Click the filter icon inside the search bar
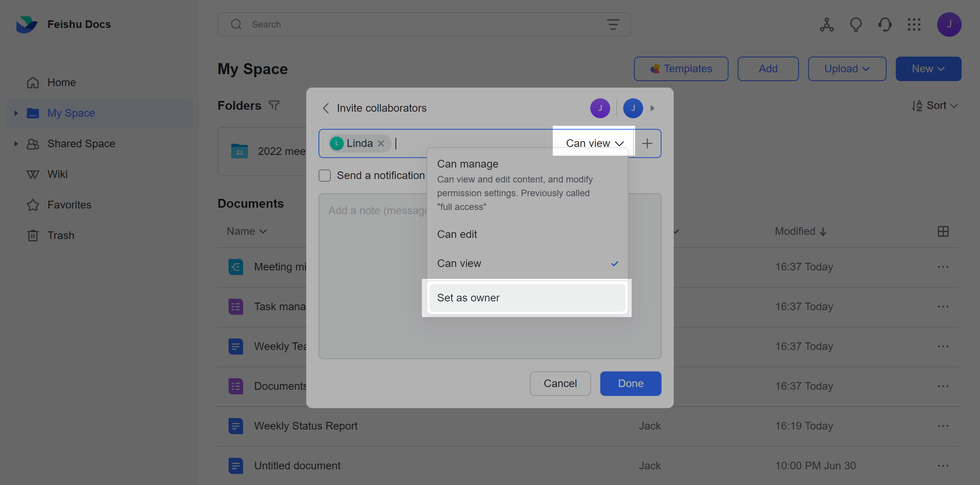This screenshot has width=980, height=485. point(613,24)
